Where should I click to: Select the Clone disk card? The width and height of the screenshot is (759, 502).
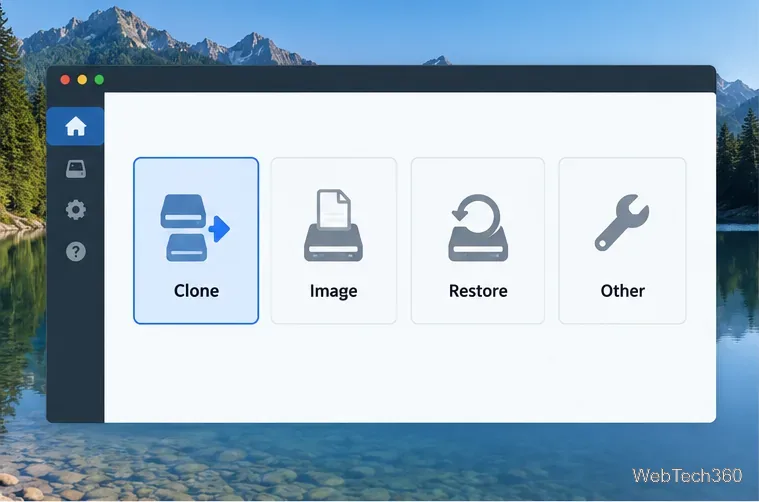tap(196, 241)
